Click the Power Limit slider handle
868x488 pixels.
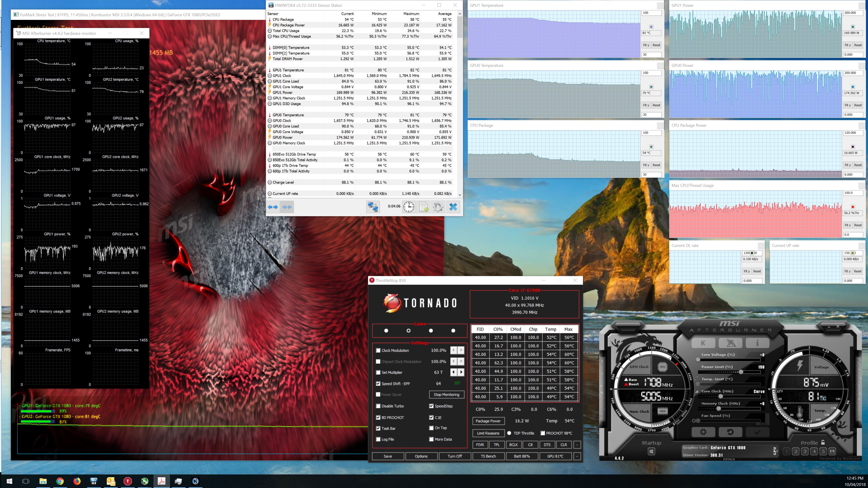point(741,372)
